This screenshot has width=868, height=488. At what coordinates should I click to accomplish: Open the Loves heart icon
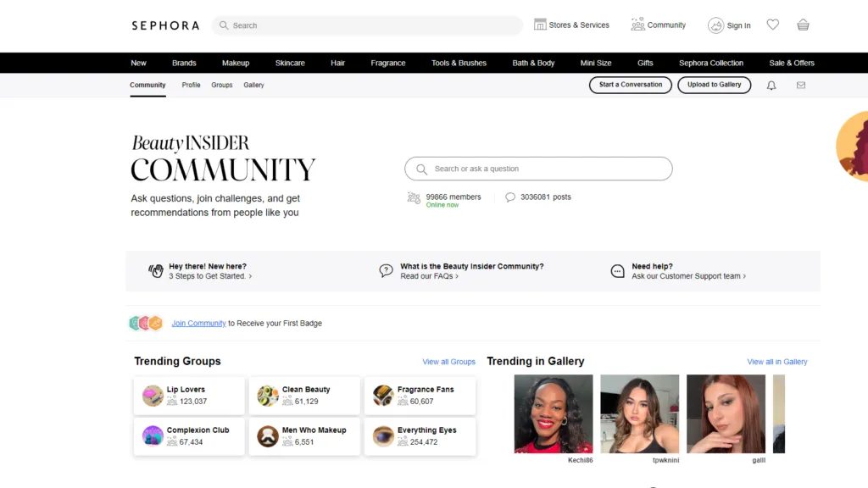(772, 25)
